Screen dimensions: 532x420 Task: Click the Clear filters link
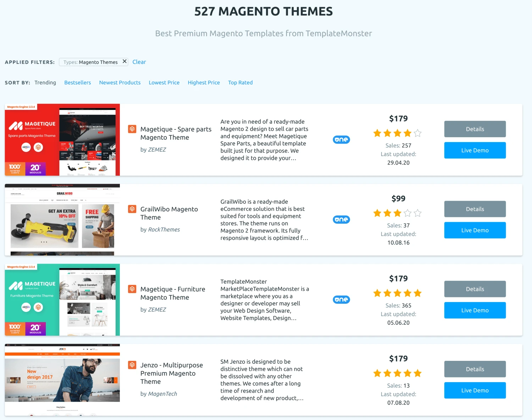point(139,62)
